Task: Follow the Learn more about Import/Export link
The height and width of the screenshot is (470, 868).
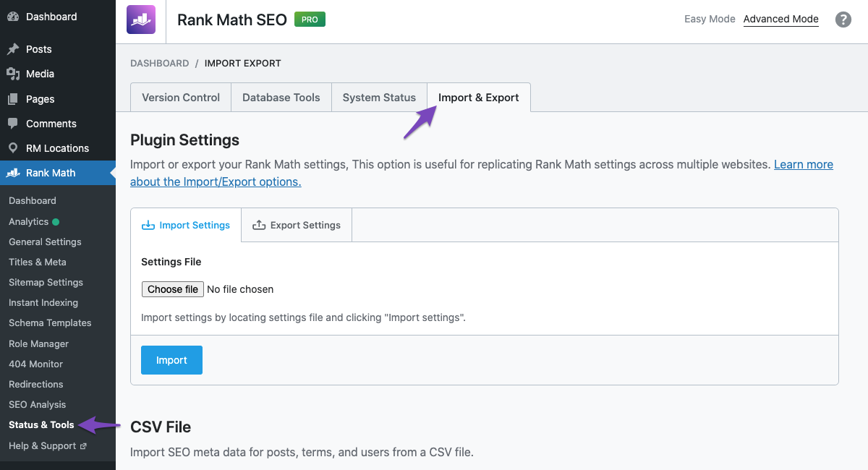Action: [803, 165]
